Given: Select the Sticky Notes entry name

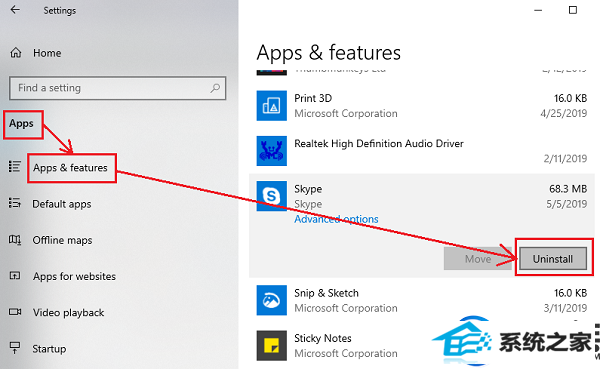Looking at the screenshot, I should click(x=323, y=338).
